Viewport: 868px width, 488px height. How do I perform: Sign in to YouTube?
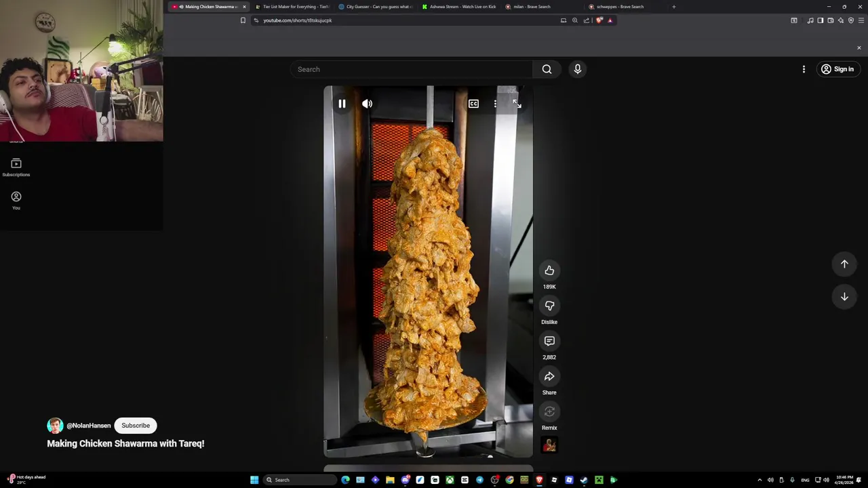pyautogui.click(x=837, y=69)
